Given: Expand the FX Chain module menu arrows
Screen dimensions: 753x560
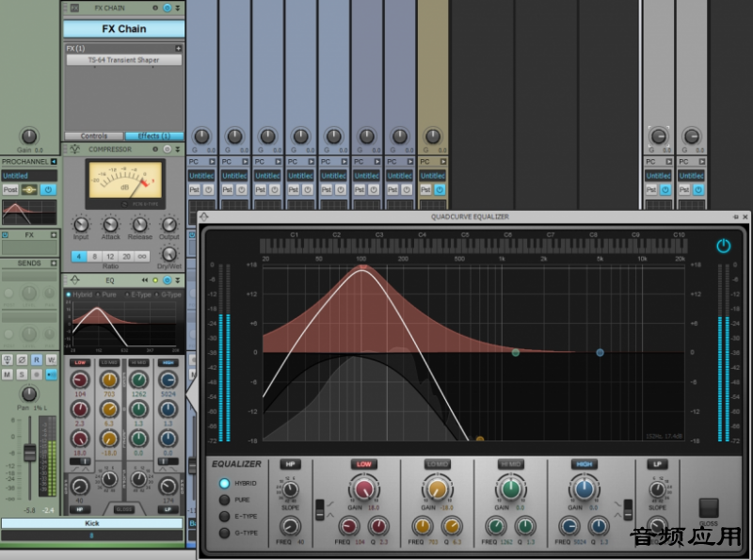Looking at the screenshot, I should [177, 8].
